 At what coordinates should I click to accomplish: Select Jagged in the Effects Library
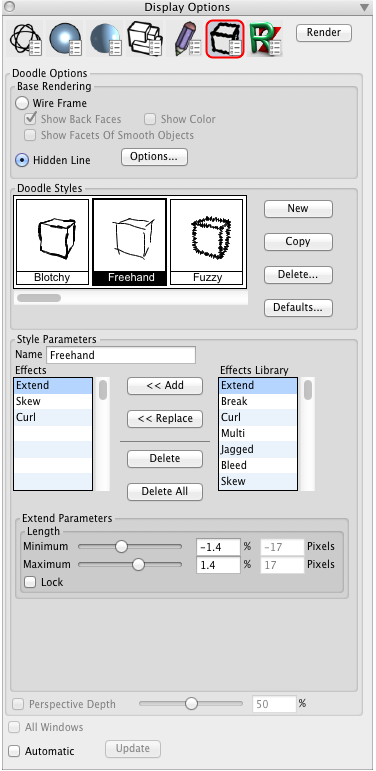[x=258, y=449]
